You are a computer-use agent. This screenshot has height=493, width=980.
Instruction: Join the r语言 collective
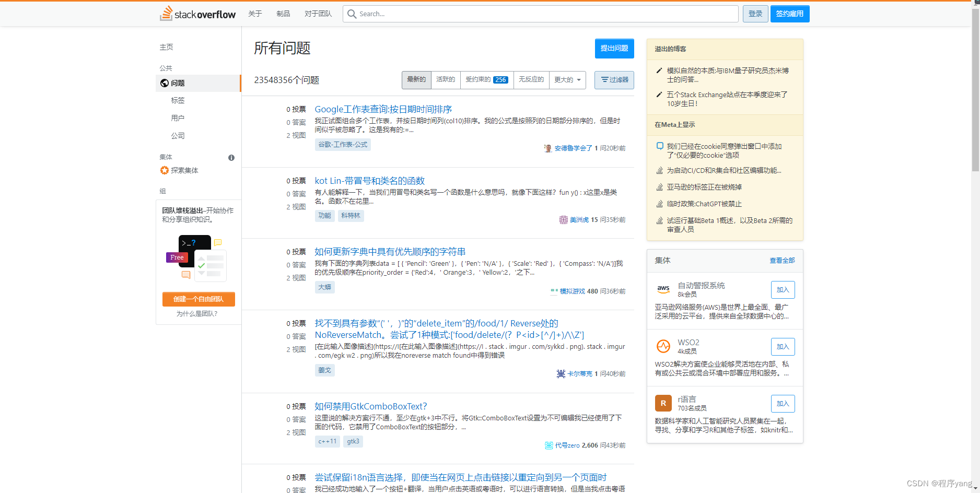pyautogui.click(x=783, y=404)
